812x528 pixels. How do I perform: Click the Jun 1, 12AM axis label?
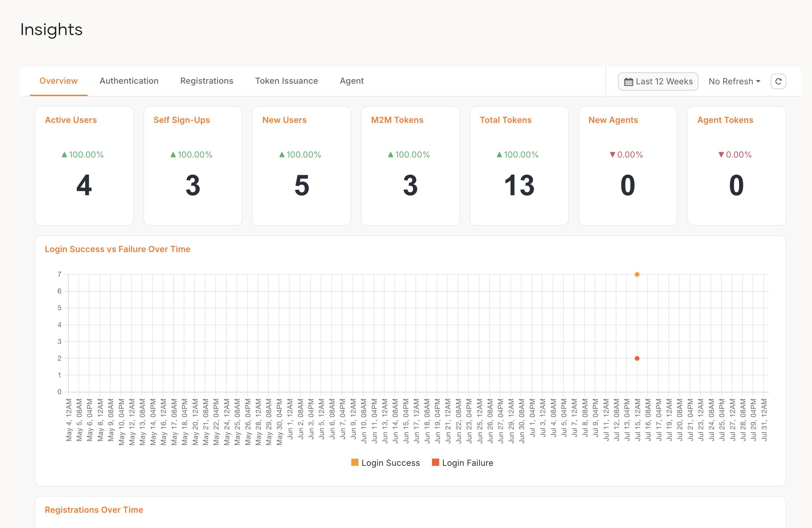pyautogui.click(x=290, y=419)
